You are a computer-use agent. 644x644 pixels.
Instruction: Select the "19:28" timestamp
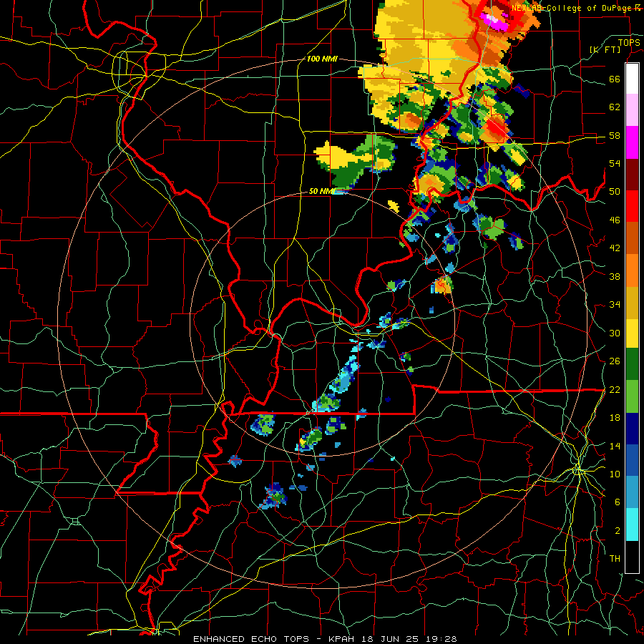tap(440, 639)
